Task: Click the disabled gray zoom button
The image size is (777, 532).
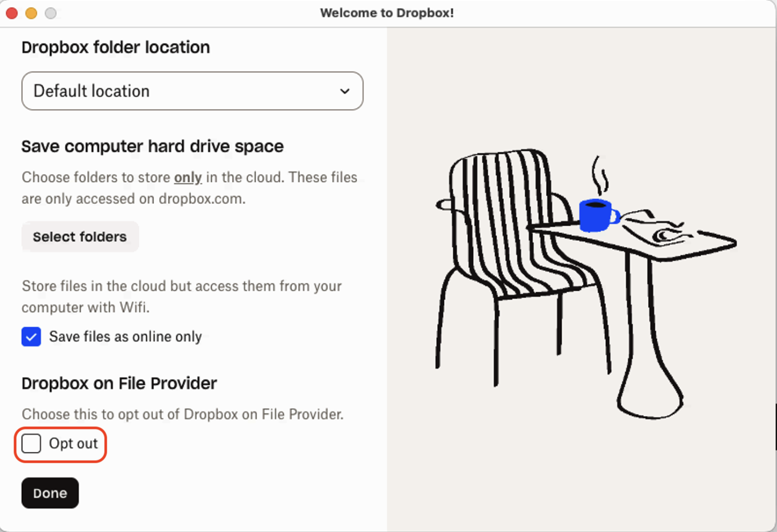Action: (x=51, y=13)
